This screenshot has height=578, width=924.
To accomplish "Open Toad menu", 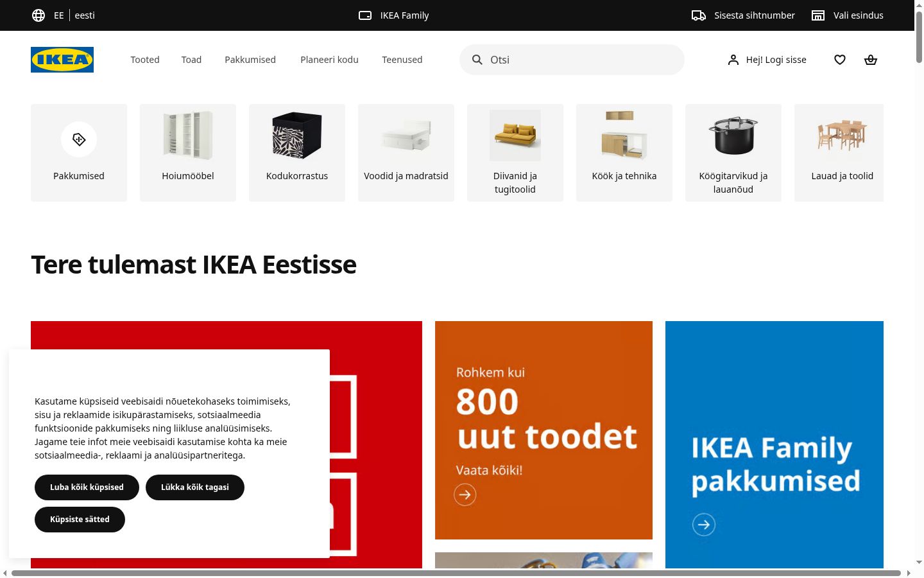I will point(191,60).
